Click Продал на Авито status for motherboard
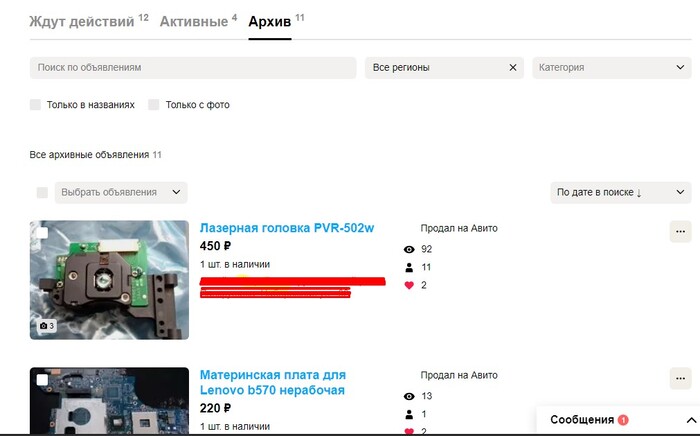This screenshot has width=700, height=436. pyautogui.click(x=459, y=375)
